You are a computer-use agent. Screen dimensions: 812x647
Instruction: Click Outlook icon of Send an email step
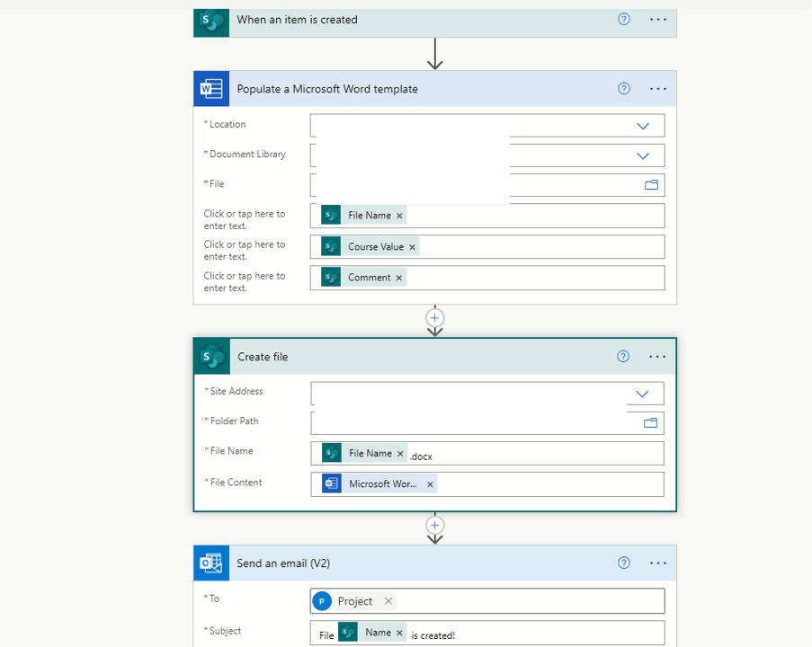point(211,563)
